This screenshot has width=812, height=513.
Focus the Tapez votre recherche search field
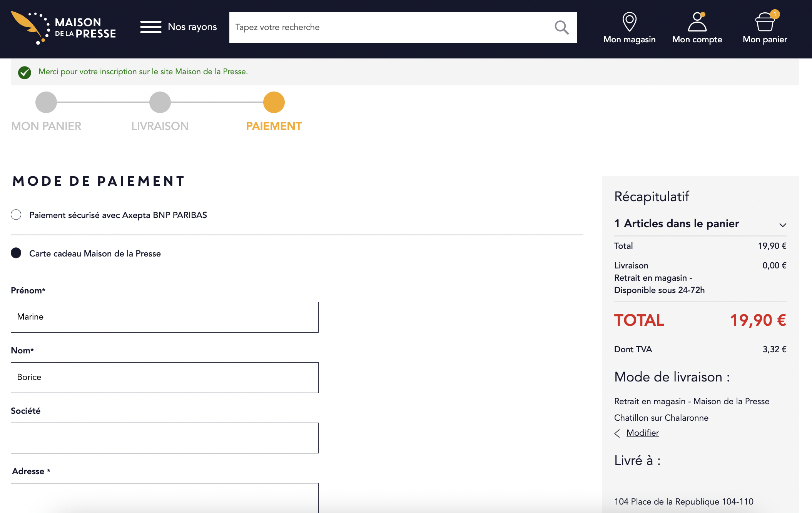click(391, 27)
